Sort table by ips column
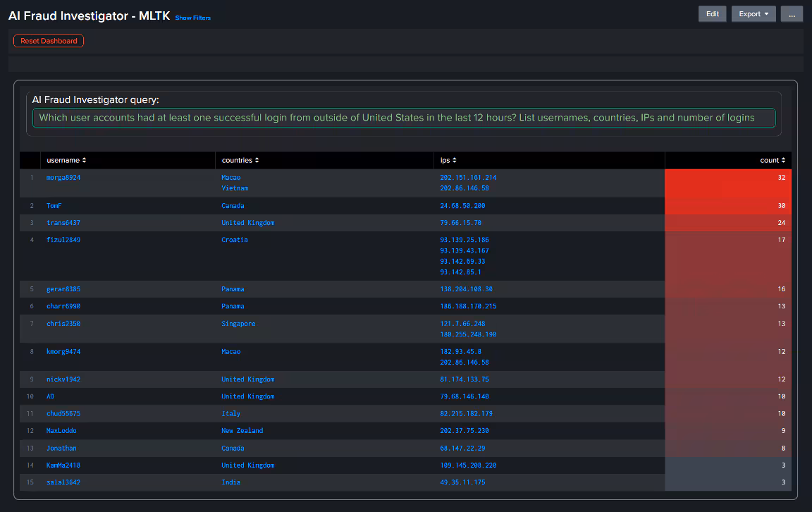 [x=448, y=160]
